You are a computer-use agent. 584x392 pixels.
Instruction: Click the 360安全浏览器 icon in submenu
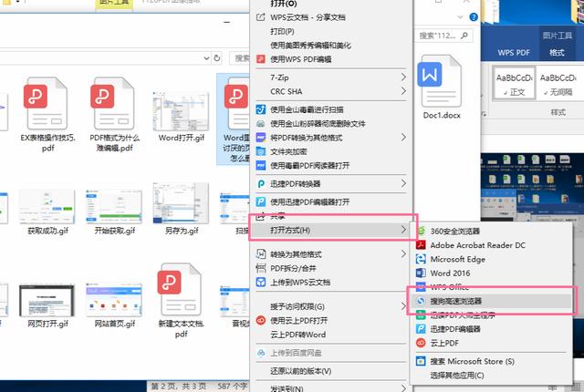[x=421, y=231]
